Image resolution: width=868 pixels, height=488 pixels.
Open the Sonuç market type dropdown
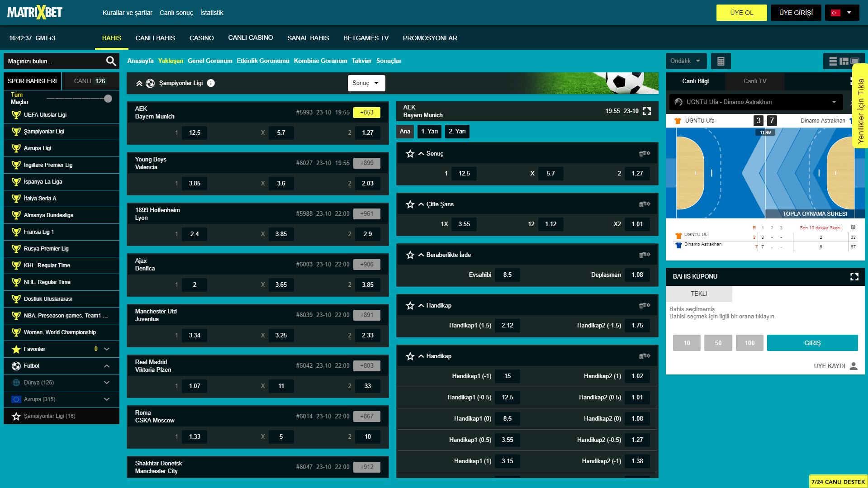click(365, 83)
